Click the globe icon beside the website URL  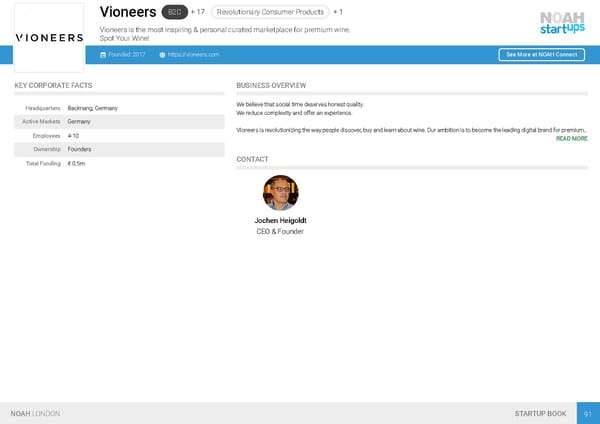(x=162, y=54)
